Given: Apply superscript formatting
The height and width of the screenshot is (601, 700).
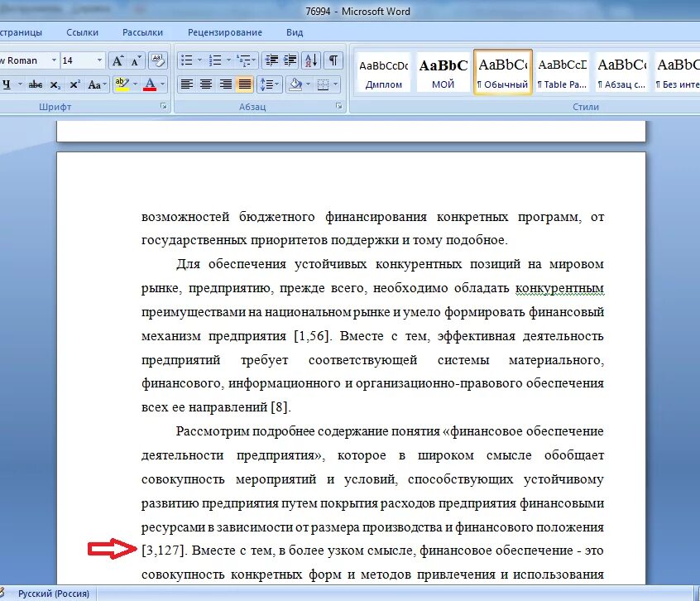Looking at the screenshot, I should 74,84.
